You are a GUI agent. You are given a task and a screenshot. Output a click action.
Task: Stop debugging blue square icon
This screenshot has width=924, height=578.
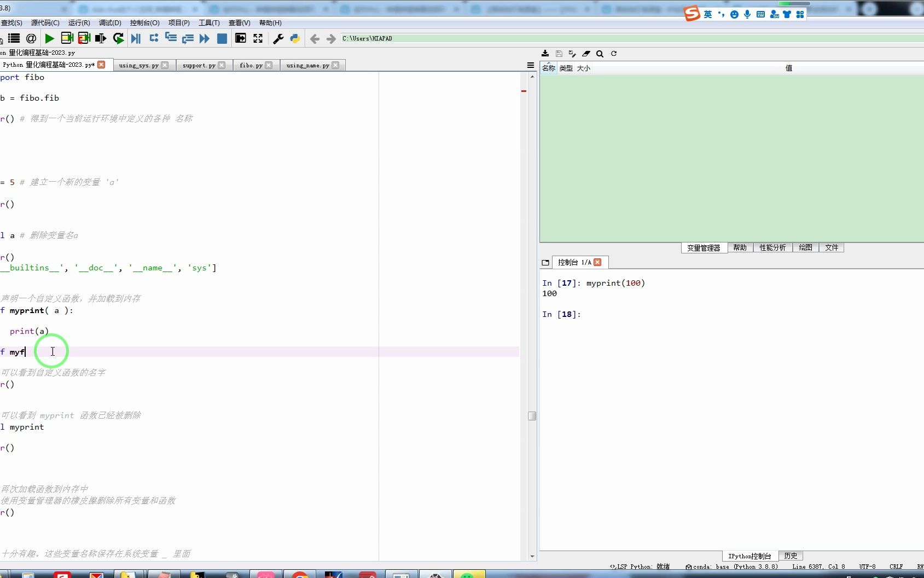click(222, 38)
